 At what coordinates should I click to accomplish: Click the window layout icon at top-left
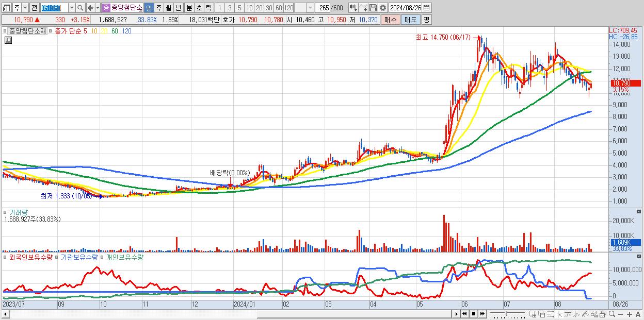click(x=6, y=8)
